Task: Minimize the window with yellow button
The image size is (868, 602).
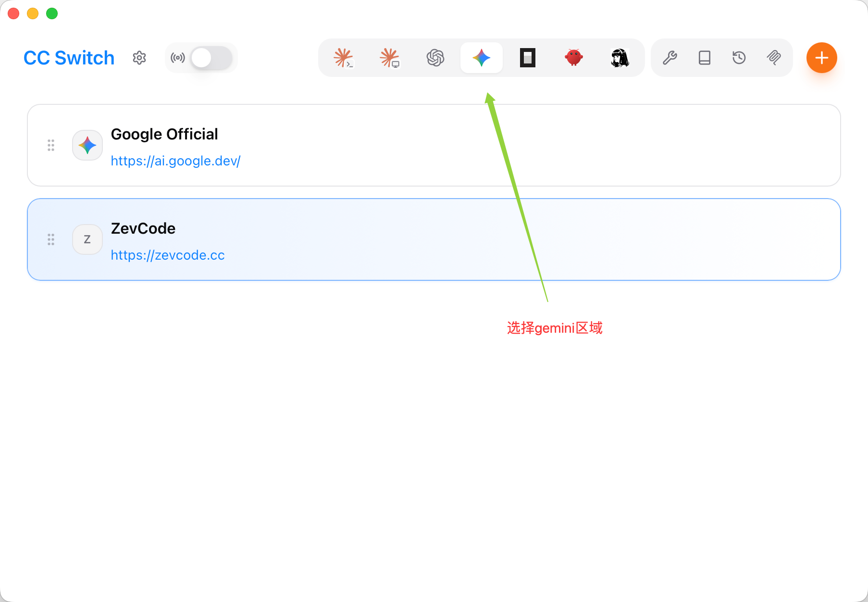Action: pyautogui.click(x=33, y=13)
